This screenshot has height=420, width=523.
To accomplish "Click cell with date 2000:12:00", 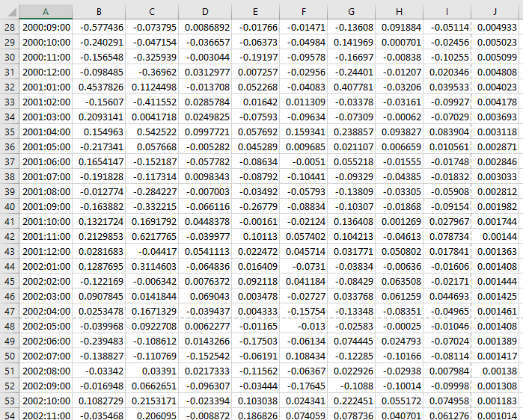I will point(46,72).
